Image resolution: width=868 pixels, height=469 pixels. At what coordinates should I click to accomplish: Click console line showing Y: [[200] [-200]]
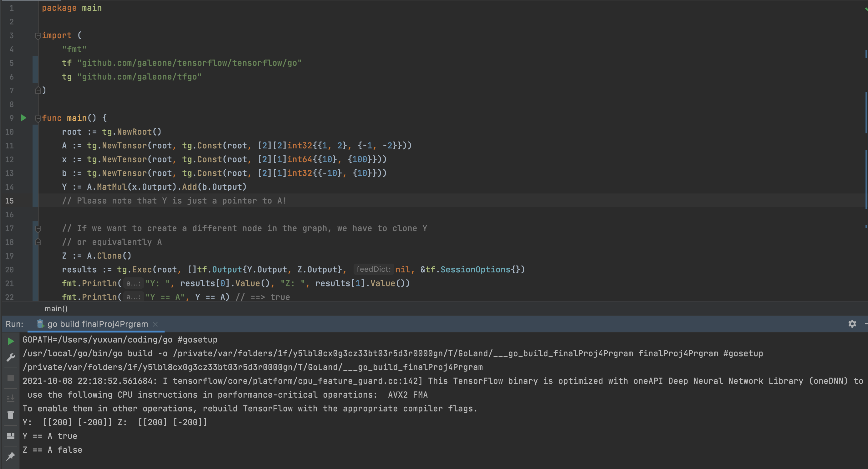(115, 422)
